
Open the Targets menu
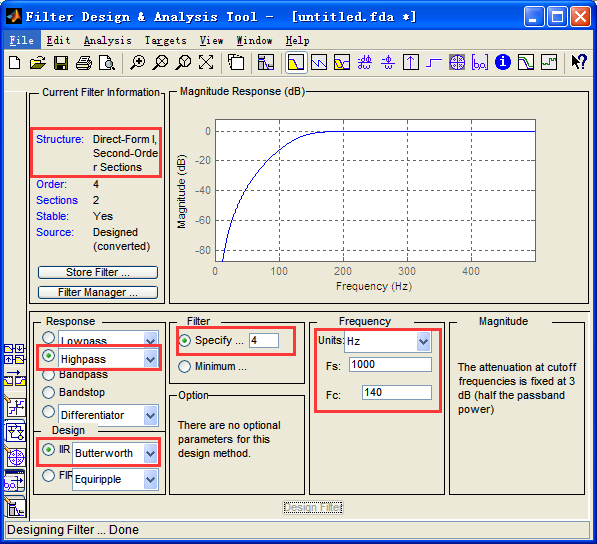(166, 40)
